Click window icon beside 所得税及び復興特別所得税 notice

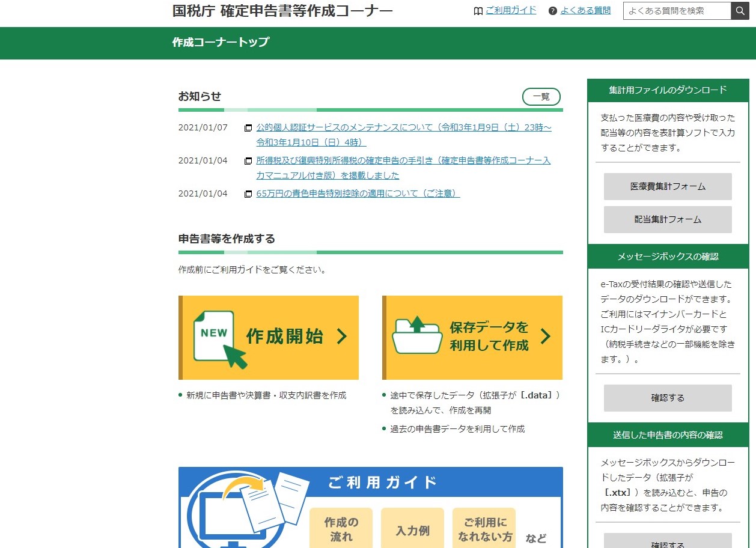click(x=248, y=161)
